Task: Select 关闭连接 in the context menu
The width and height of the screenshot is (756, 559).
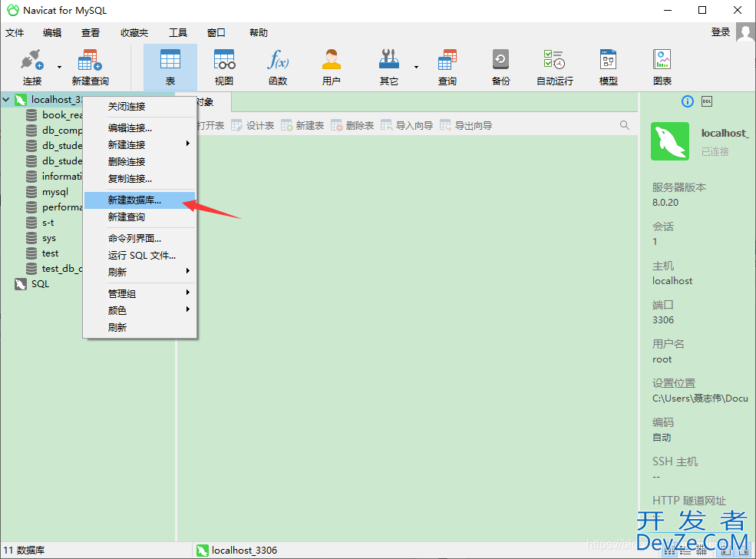Action: click(x=127, y=107)
